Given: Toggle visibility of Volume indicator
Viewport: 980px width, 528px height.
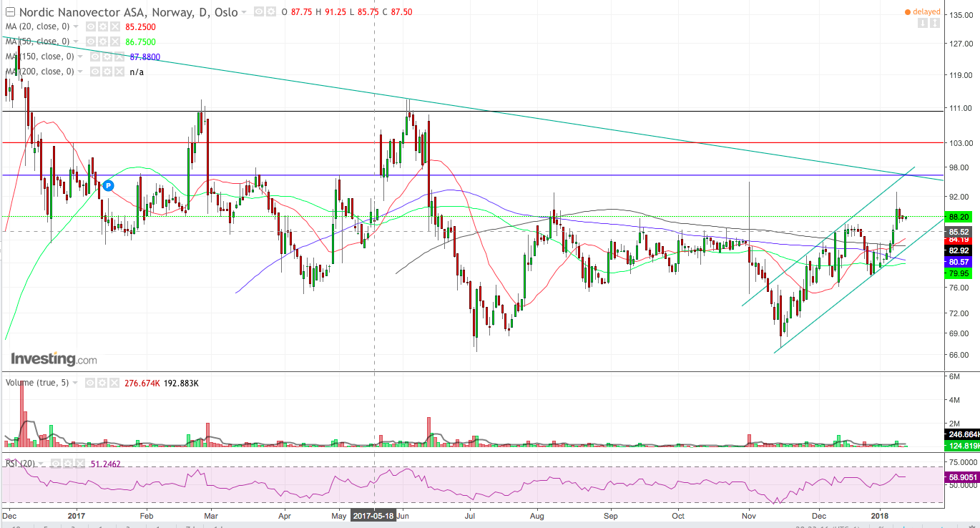Looking at the screenshot, I should pos(90,383).
